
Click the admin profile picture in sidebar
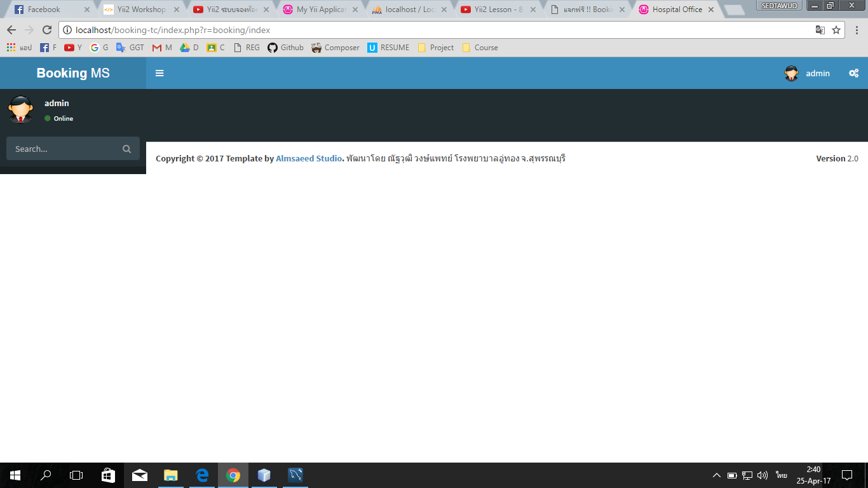[x=21, y=110]
